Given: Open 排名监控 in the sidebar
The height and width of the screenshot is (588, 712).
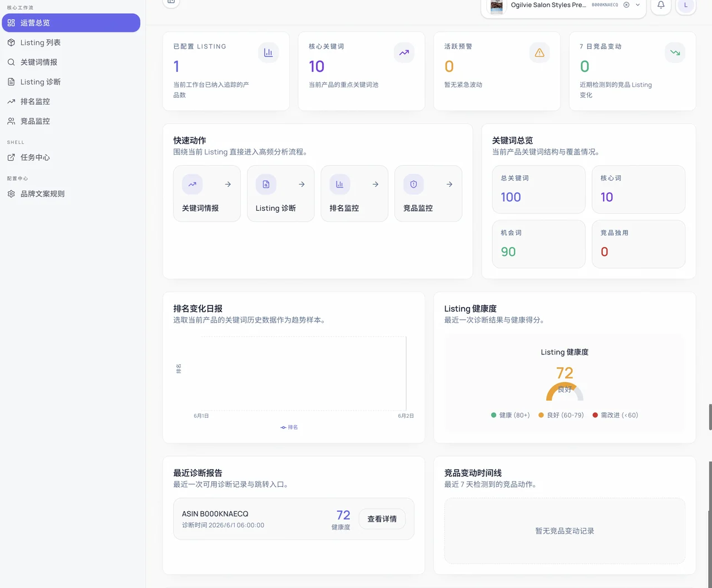Looking at the screenshot, I should click(71, 101).
